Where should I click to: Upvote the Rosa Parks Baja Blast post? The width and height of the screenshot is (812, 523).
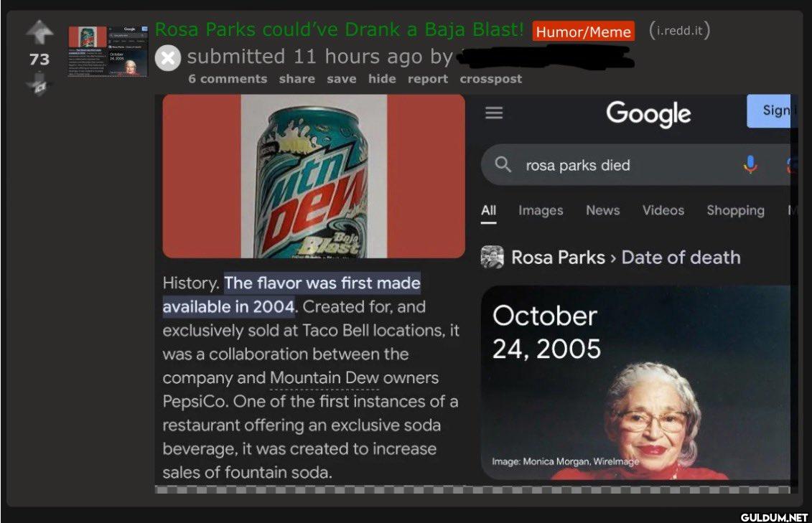click(39, 32)
